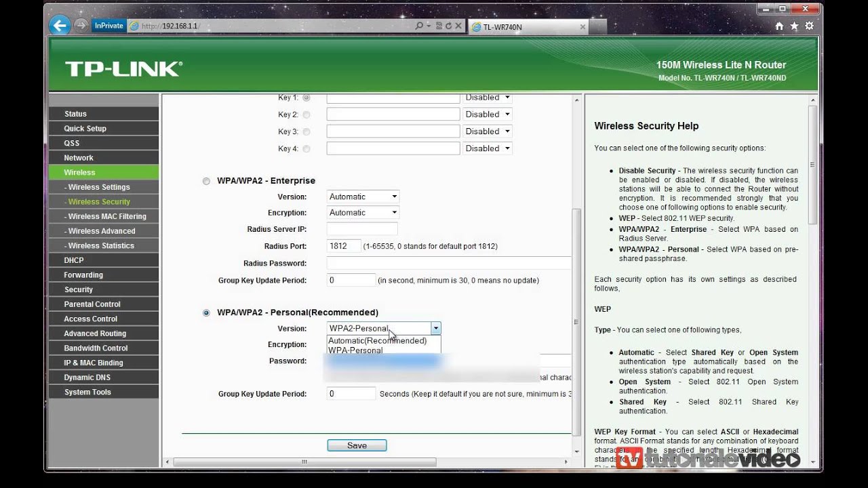Select the Key 1 radio button
Image resolution: width=868 pixels, height=488 pixels.
point(307,98)
